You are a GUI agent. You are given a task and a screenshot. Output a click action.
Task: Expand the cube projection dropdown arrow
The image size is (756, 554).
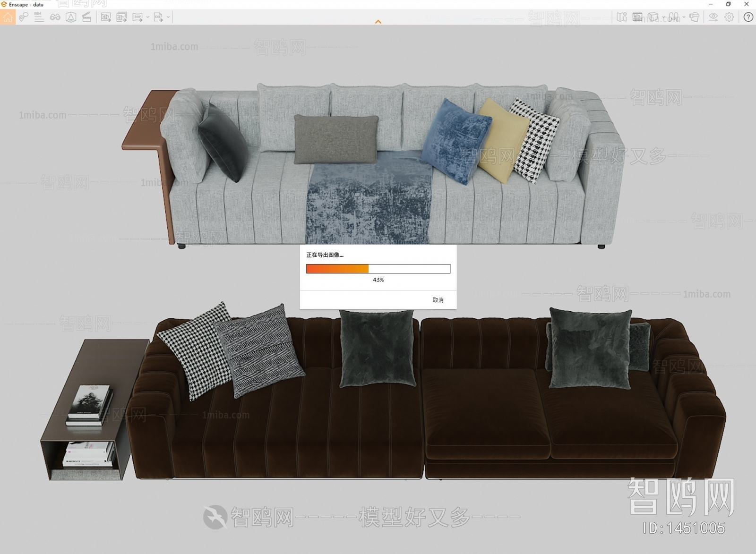click(663, 17)
